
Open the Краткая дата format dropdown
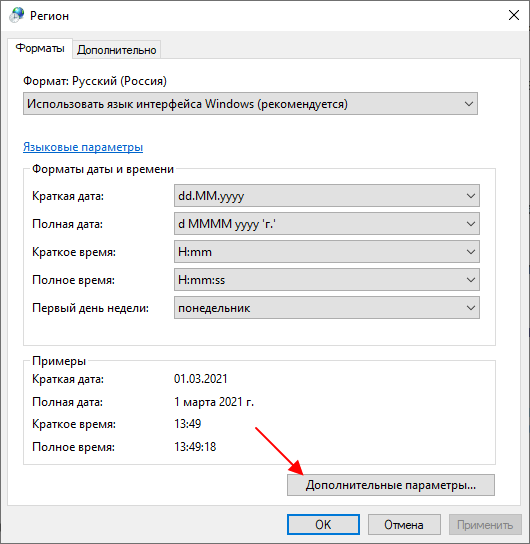pos(327,196)
